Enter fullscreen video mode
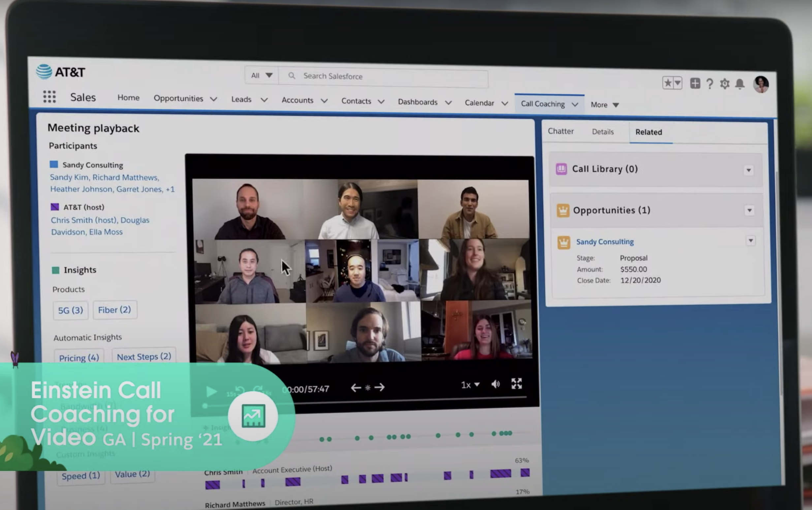Image resolution: width=812 pixels, height=510 pixels. (x=516, y=384)
